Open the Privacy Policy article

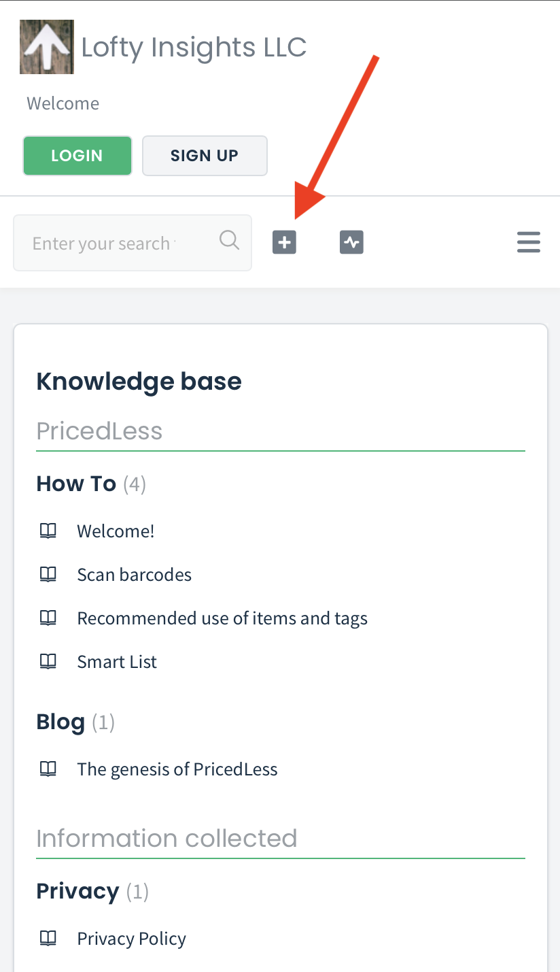point(132,939)
